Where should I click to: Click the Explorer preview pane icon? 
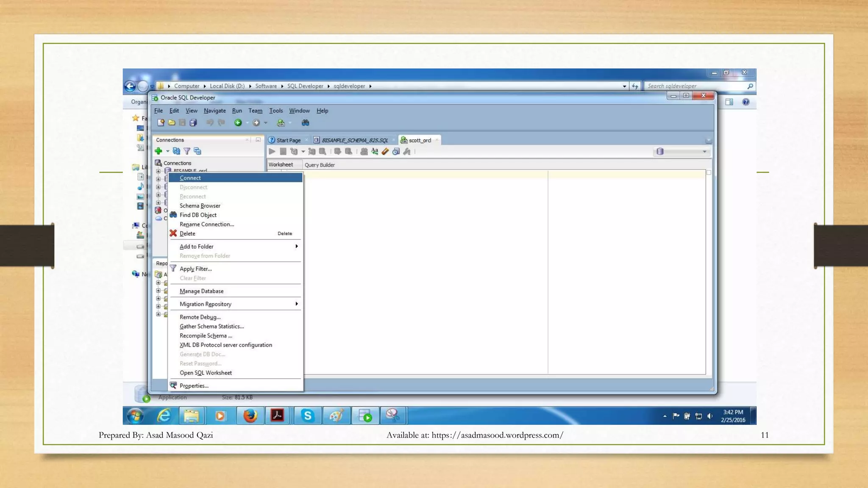tap(729, 102)
